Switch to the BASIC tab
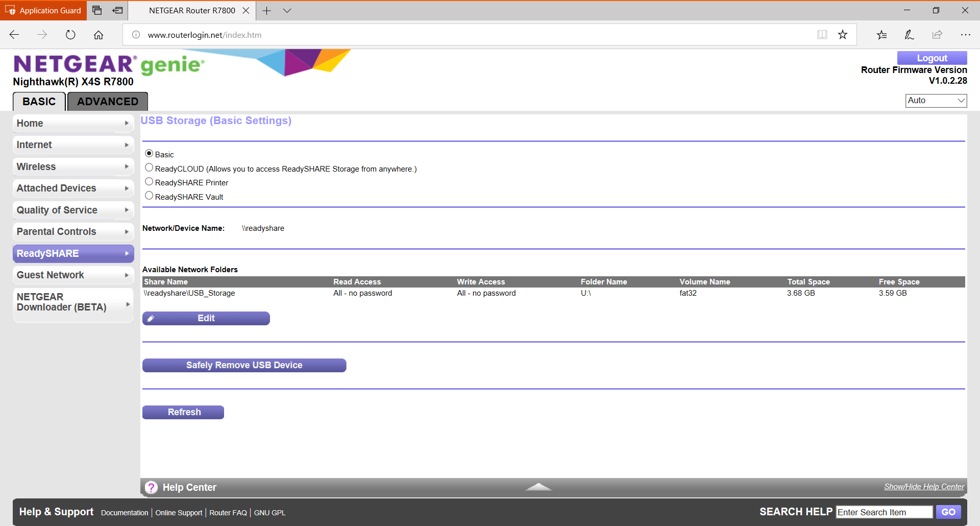 tap(39, 102)
